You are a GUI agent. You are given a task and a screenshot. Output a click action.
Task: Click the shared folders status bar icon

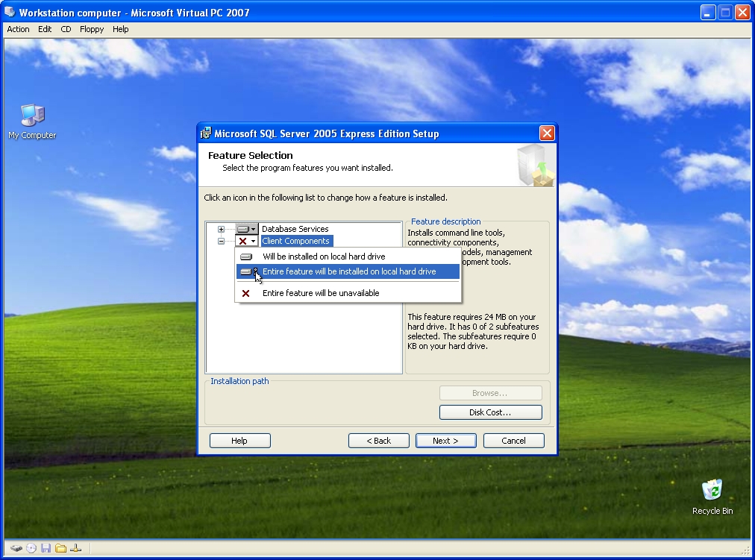(61, 548)
